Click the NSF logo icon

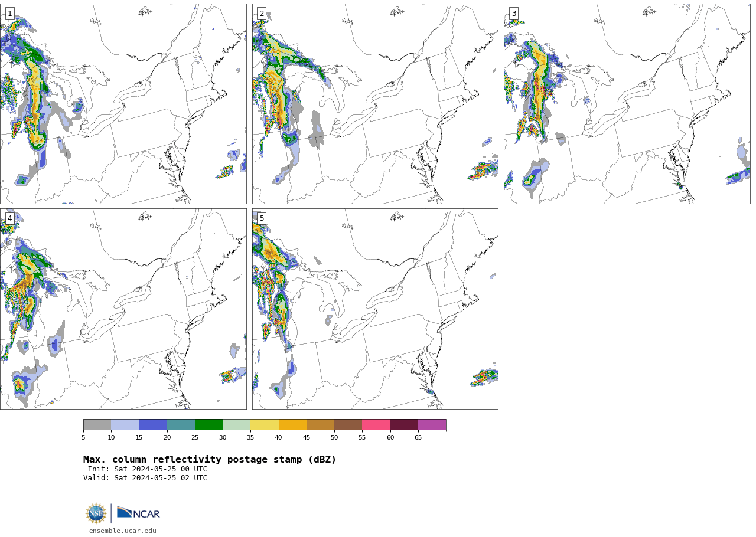point(96,513)
